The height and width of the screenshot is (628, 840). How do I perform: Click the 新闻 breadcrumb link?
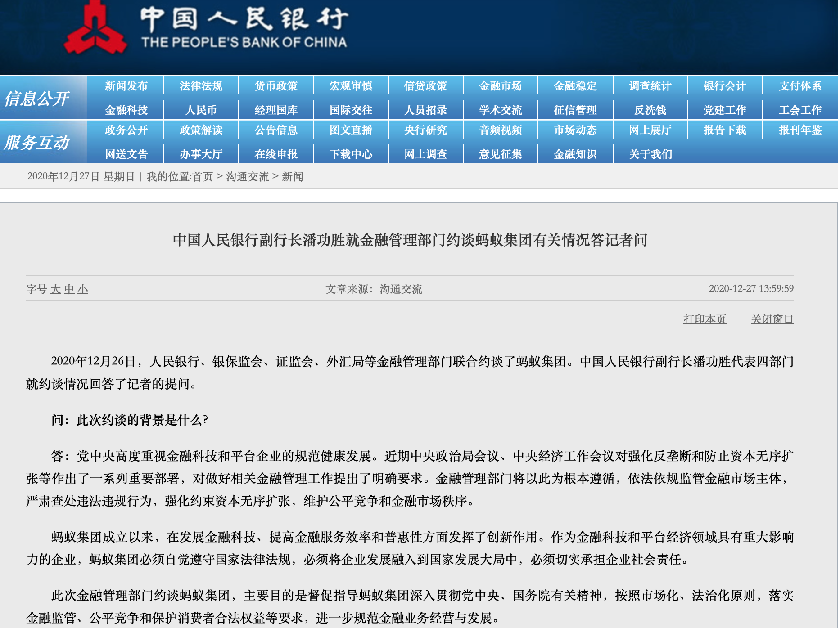(293, 177)
